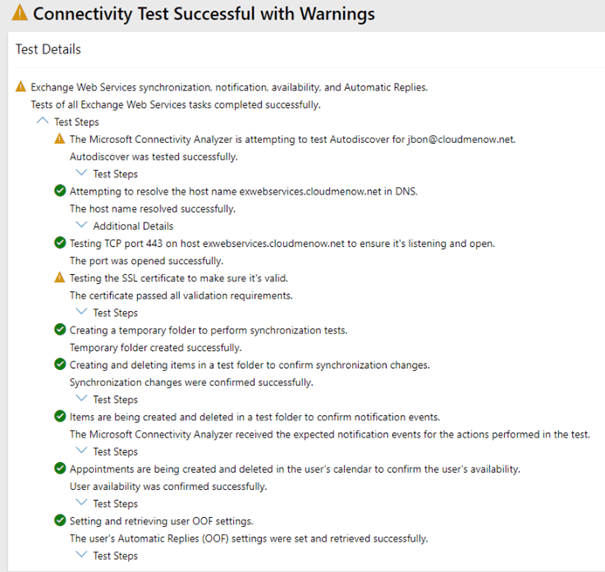Screen dimensions: 605x572
Task: Click green check for calendar availability step
Action: tap(59, 469)
